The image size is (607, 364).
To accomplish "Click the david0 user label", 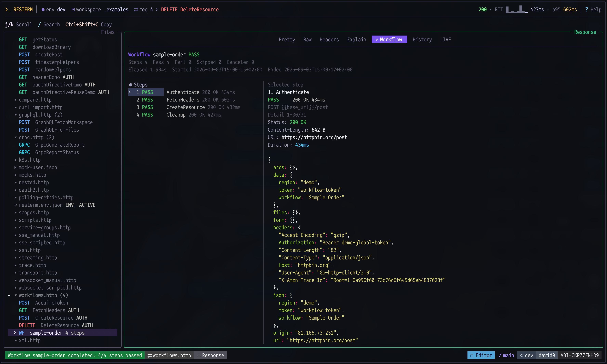I will point(547,355).
